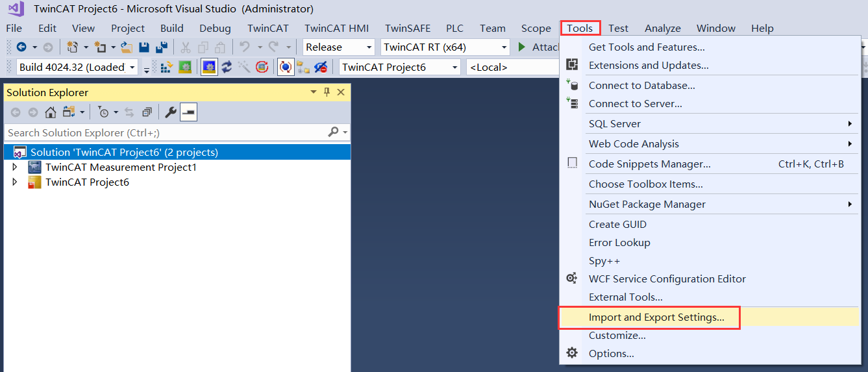This screenshot has width=868, height=372.
Task: Click the Properties wrench icon
Action: pos(171,112)
